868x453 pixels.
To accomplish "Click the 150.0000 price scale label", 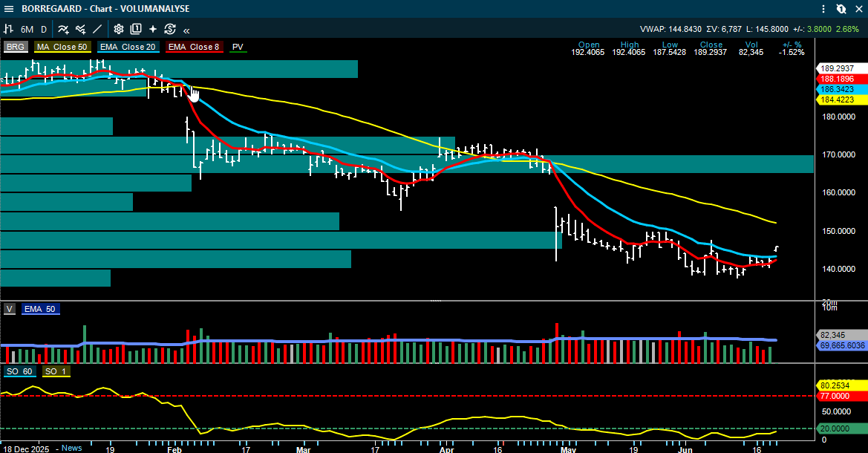I will pyautogui.click(x=838, y=231).
